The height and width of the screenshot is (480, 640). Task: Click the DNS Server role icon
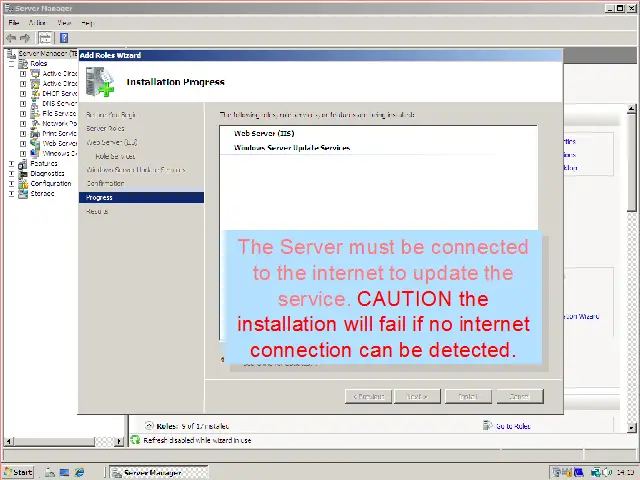[35, 104]
